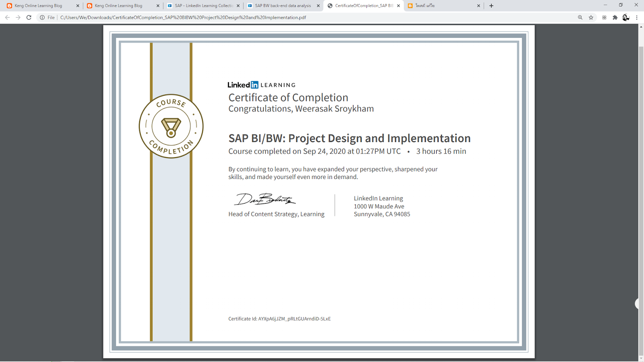The width and height of the screenshot is (644, 362).
Task: Click the text Congratulations, Weerasak Sroykham
Action: click(x=301, y=109)
